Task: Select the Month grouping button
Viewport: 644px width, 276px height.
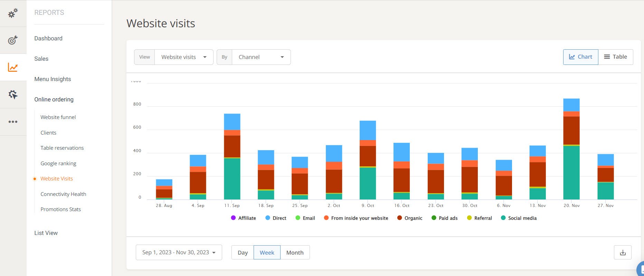Action: click(295, 253)
